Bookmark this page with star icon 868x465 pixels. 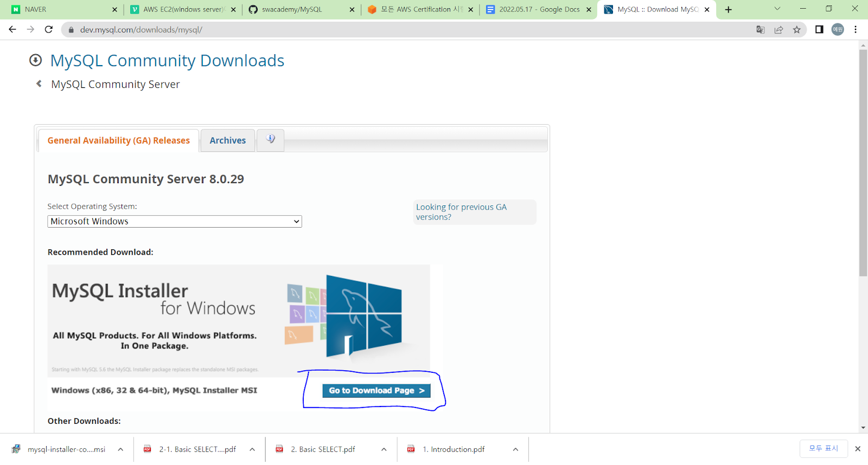[x=796, y=30]
